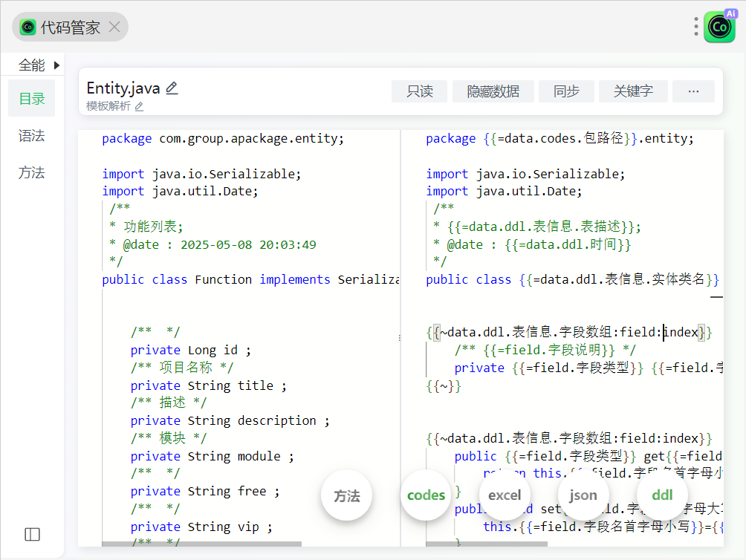Click 'private String vip ;' line
This screenshot has width=746, height=560.
click(201, 527)
